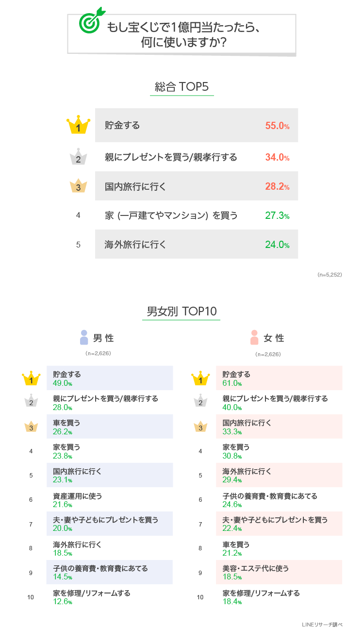This screenshot has height=642, width=364.
Task: Click the gold rank 1 crown in 総合 TOP5
Action: point(78,126)
